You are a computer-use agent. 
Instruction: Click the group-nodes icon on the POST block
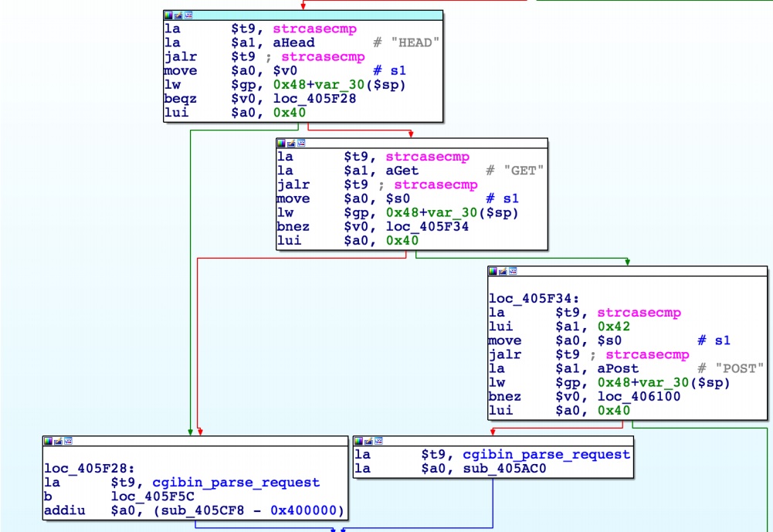pos(513,271)
